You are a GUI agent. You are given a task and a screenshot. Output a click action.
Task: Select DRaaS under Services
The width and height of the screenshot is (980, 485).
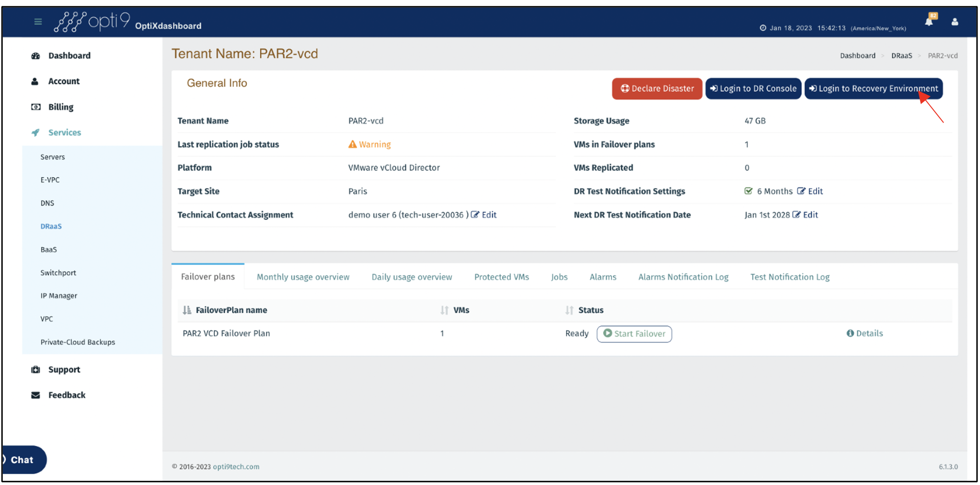tap(51, 226)
